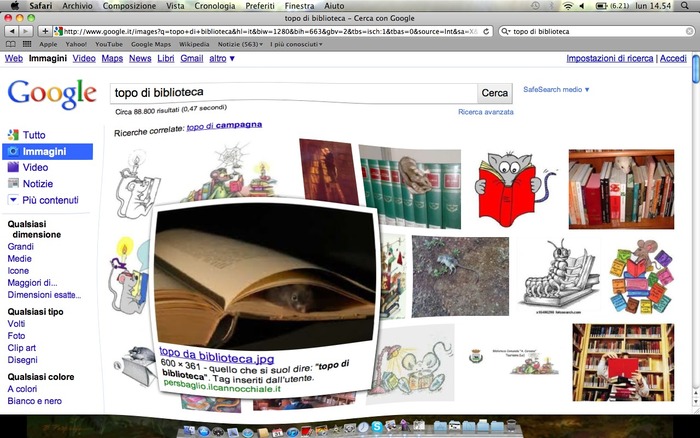
Task: Expand the Notizie (563) bookmarks folder
Action: coord(240,44)
